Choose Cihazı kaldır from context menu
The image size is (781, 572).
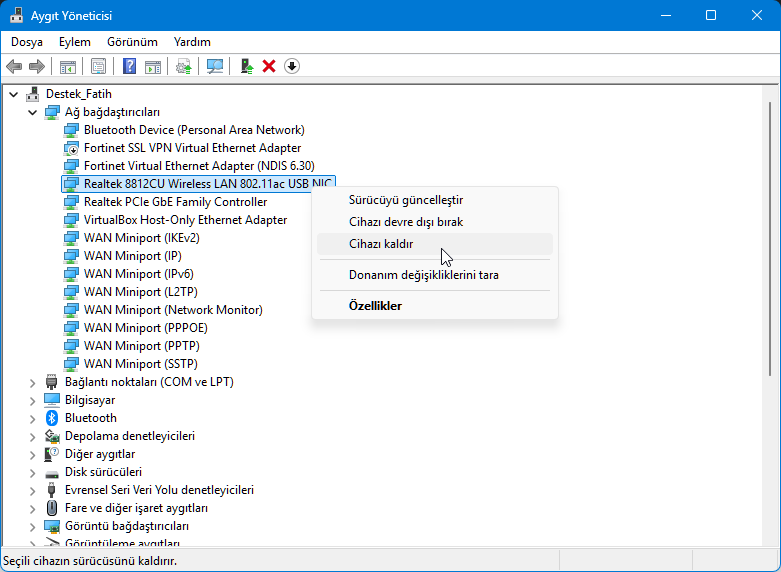point(381,244)
